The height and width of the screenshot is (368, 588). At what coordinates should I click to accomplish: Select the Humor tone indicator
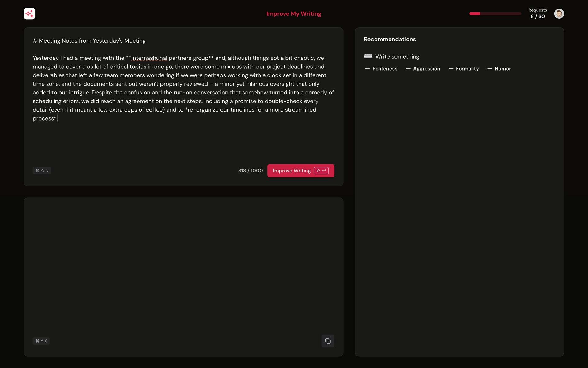click(503, 69)
